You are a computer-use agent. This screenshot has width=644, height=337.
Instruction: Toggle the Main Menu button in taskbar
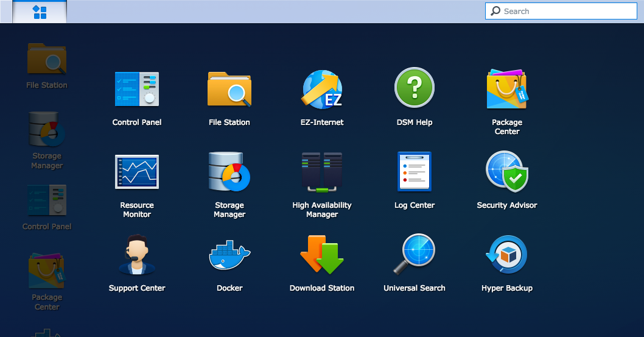click(40, 12)
